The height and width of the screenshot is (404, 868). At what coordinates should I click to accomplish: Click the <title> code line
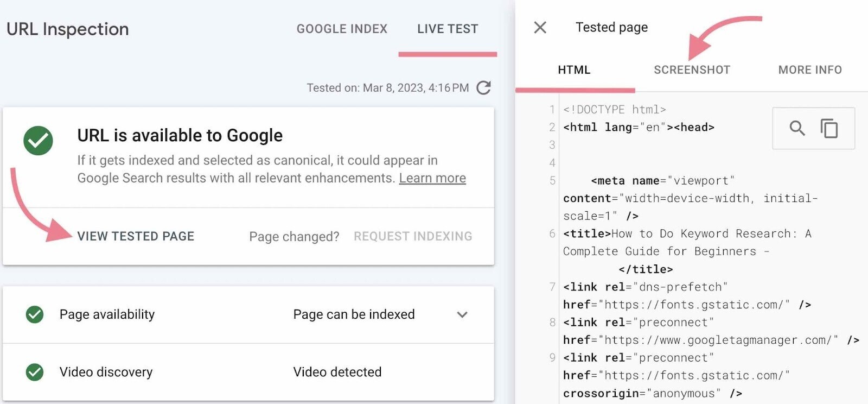click(687, 233)
